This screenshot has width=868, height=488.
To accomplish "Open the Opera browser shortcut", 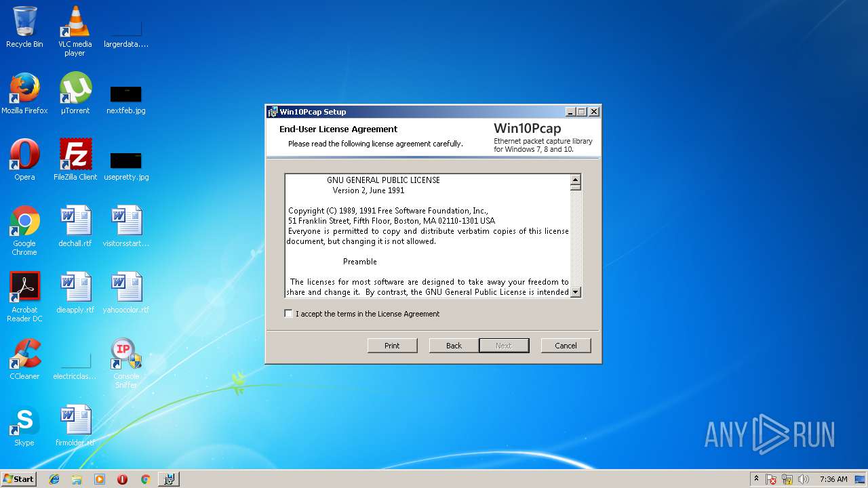I will coord(24,160).
